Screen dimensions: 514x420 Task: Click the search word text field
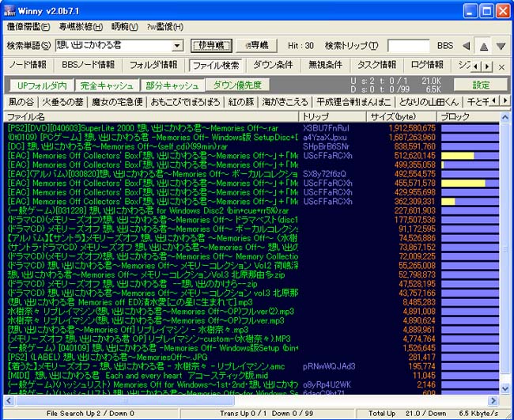point(114,46)
